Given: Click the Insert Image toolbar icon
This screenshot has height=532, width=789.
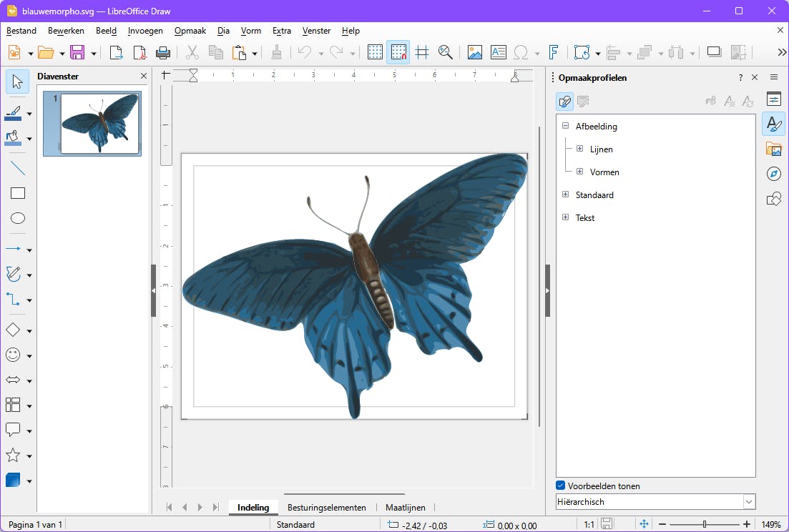Looking at the screenshot, I should (x=474, y=52).
